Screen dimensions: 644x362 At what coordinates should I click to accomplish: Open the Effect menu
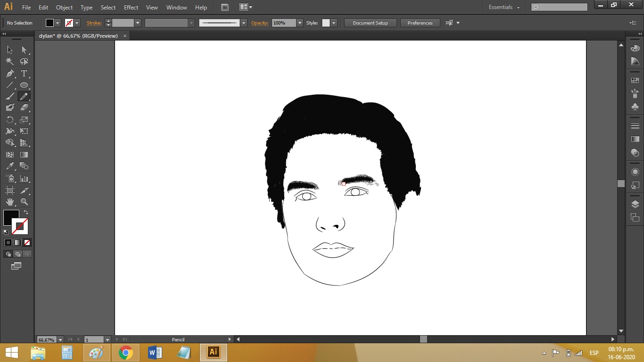pos(131,8)
